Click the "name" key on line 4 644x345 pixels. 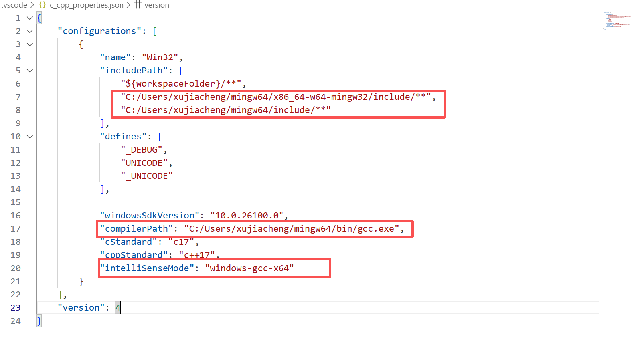pos(115,57)
